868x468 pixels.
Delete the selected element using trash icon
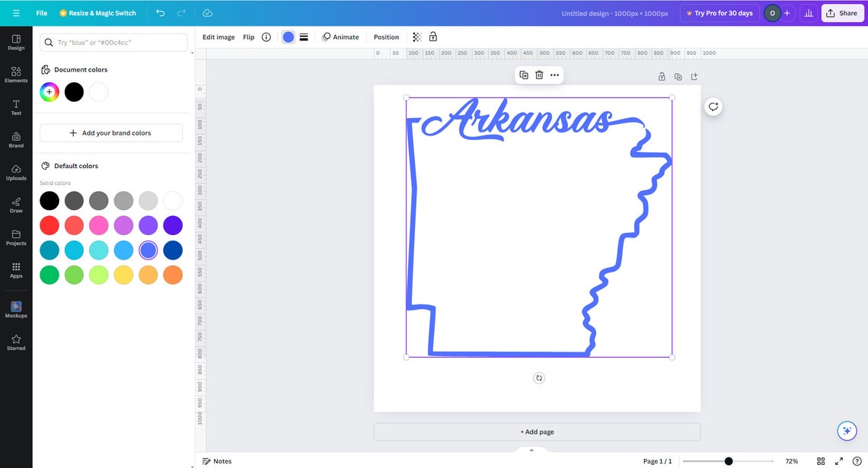[x=538, y=75]
